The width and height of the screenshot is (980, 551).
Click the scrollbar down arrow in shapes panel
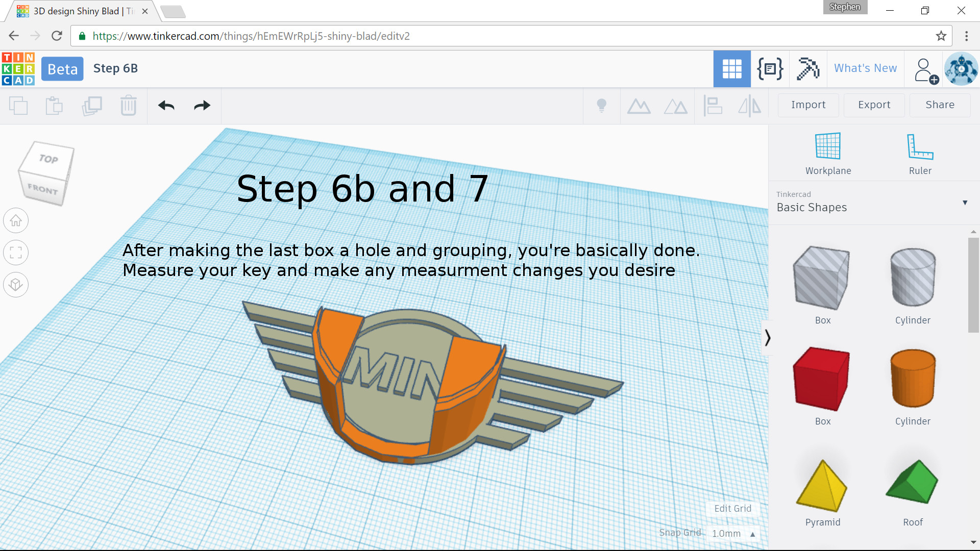point(973,542)
